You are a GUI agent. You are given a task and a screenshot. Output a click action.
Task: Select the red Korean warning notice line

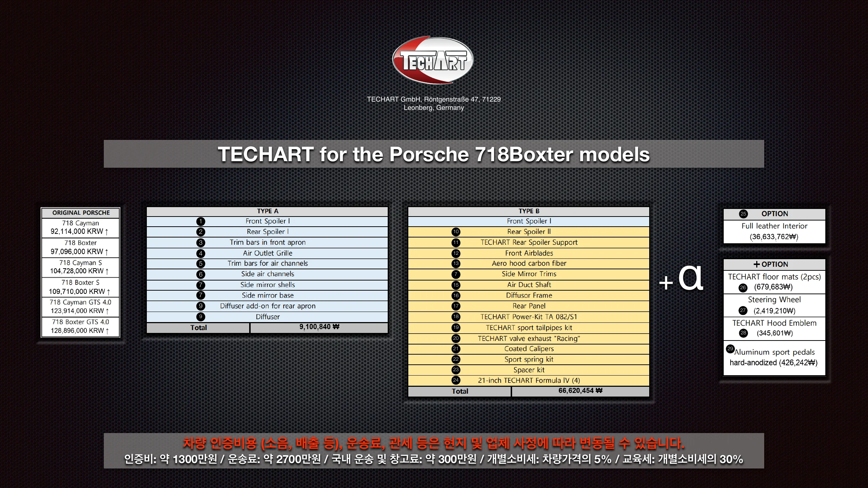tap(434, 443)
